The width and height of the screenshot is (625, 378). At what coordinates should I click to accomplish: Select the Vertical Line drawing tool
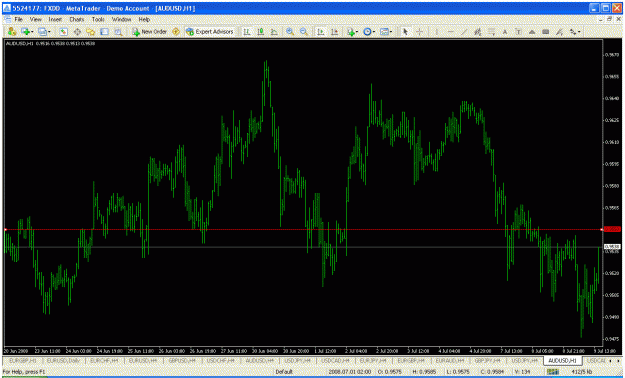click(436, 32)
